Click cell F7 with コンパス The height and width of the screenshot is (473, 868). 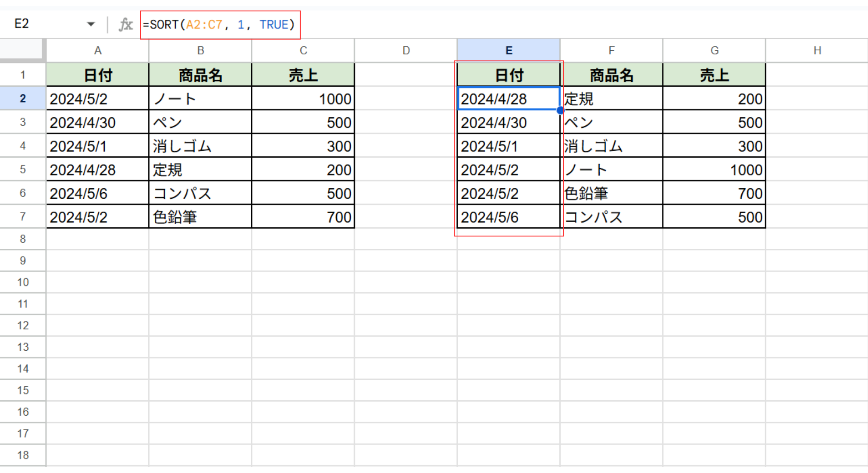(612, 217)
